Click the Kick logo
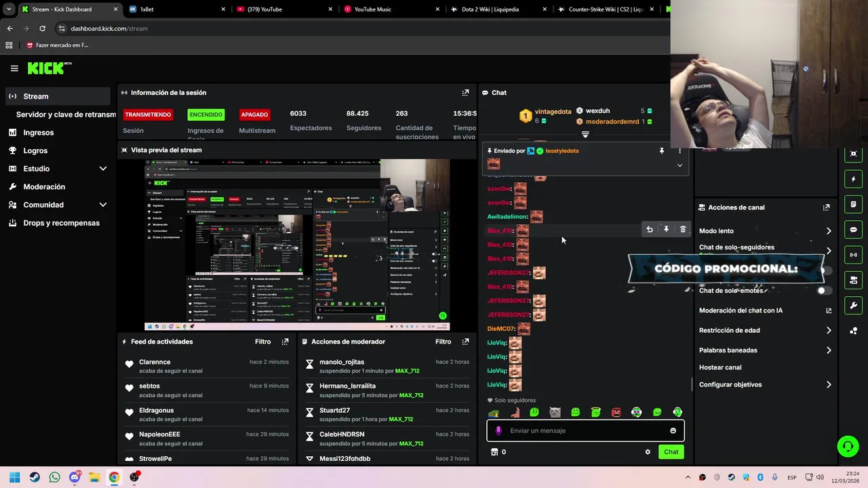Image resolution: width=868 pixels, height=488 pixels. tap(49, 68)
